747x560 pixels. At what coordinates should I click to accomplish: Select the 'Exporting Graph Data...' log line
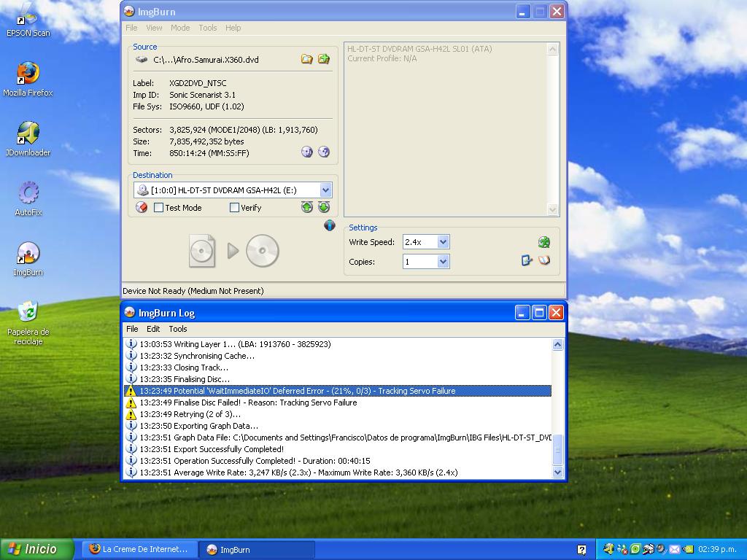[337, 426]
